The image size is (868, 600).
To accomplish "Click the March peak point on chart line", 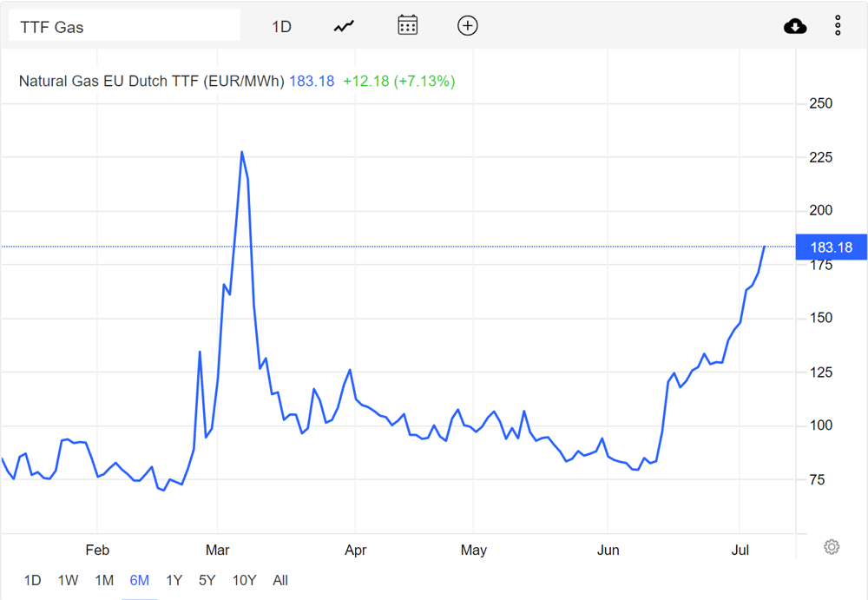I will (242, 152).
